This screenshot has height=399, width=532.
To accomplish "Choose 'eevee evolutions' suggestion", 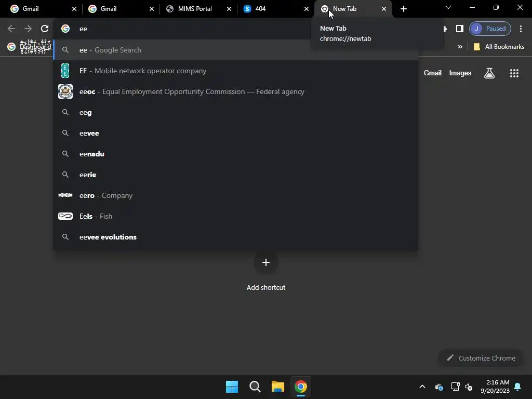I will (x=235, y=237).
